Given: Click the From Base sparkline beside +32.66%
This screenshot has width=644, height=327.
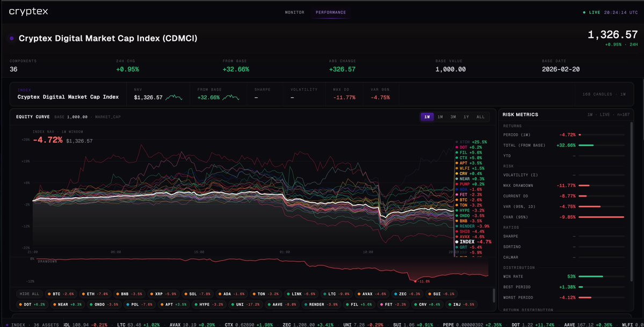Looking at the screenshot, I should coord(231,97).
